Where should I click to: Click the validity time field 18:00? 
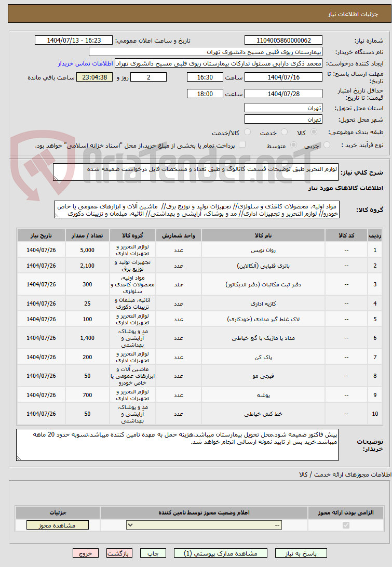click(x=205, y=94)
